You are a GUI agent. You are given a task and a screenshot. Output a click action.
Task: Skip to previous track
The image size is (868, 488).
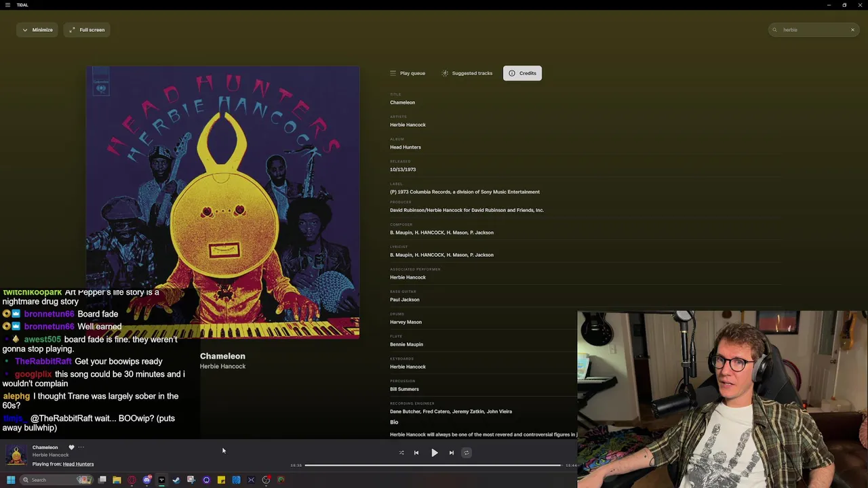(x=416, y=453)
